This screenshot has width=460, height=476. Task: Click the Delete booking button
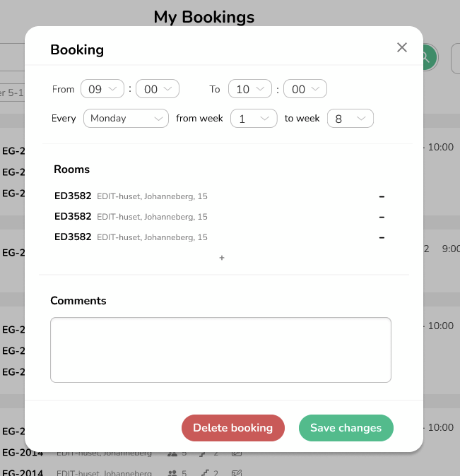click(x=232, y=428)
